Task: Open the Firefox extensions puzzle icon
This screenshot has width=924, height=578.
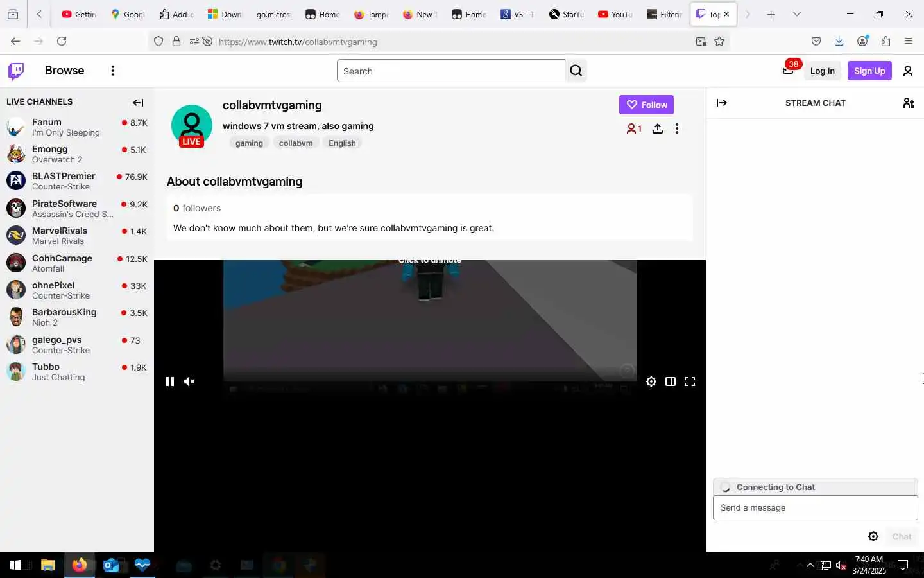Action: coord(886,41)
